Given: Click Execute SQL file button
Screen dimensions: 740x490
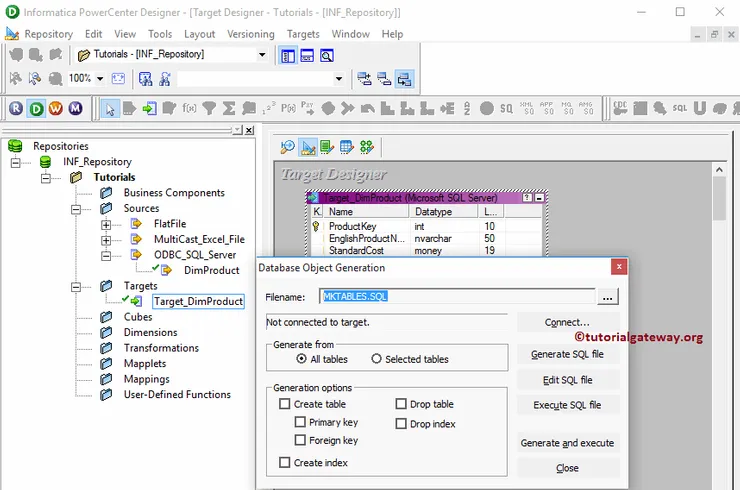Looking at the screenshot, I should tap(567, 405).
